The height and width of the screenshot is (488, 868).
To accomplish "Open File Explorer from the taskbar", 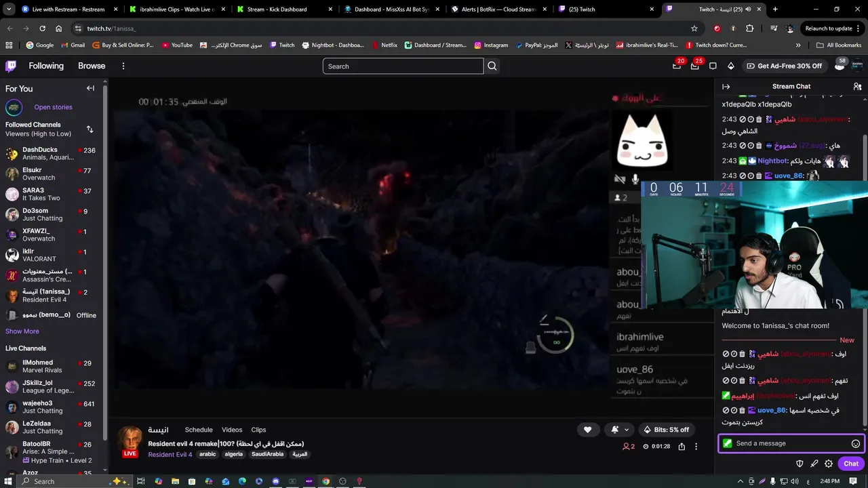I will point(175,481).
